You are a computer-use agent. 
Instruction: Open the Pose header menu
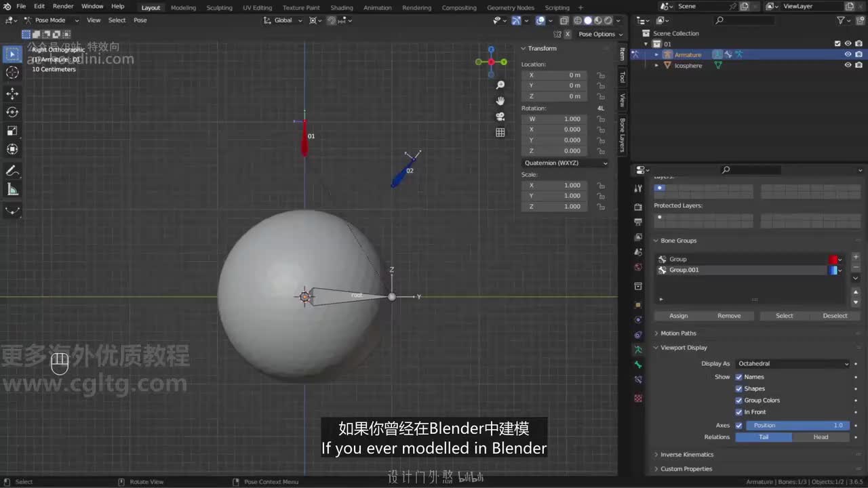click(x=140, y=20)
